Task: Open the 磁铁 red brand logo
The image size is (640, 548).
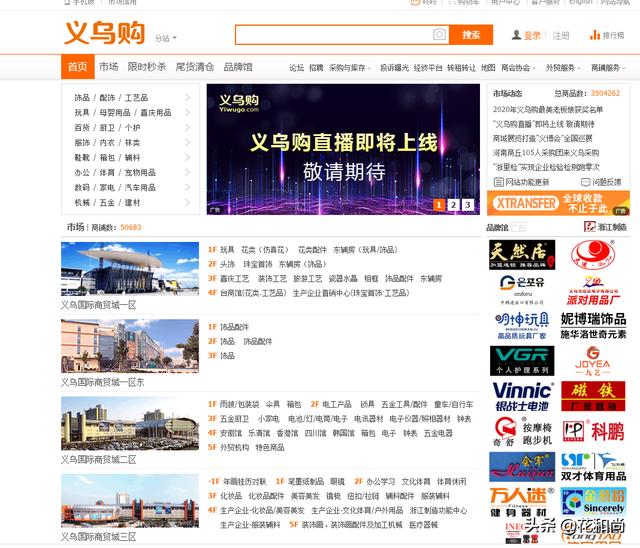Action: click(x=593, y=396)
